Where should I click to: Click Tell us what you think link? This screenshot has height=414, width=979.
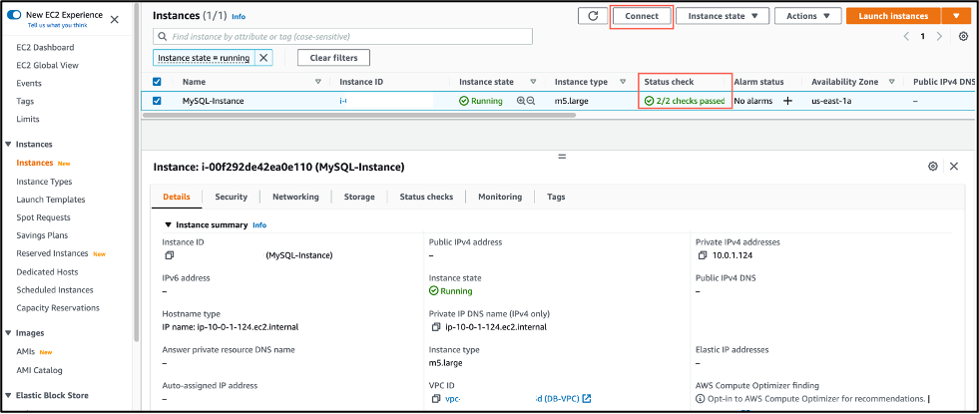pyautogui.click(x=57, y=25)
